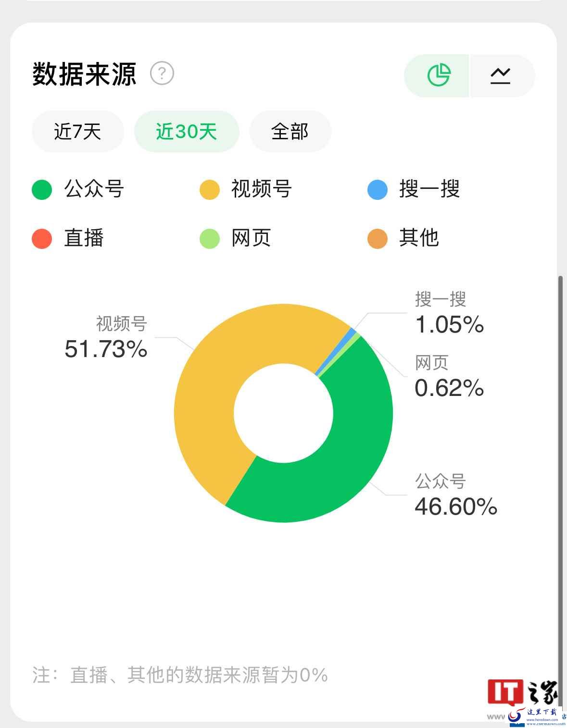Toggle 网页 light green legend dot
The height and width of the screenshot is (728, 567).
click(210, 238)
